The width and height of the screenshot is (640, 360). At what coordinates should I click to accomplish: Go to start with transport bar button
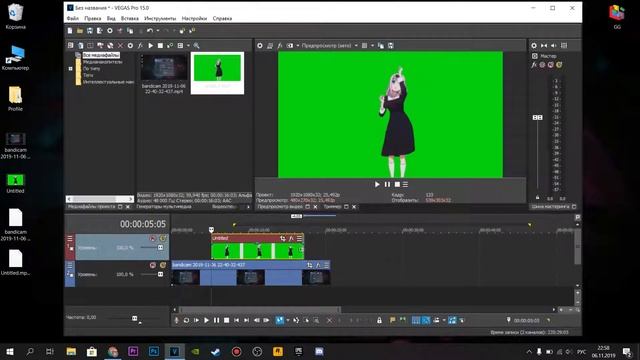click(x=236, y=320)
